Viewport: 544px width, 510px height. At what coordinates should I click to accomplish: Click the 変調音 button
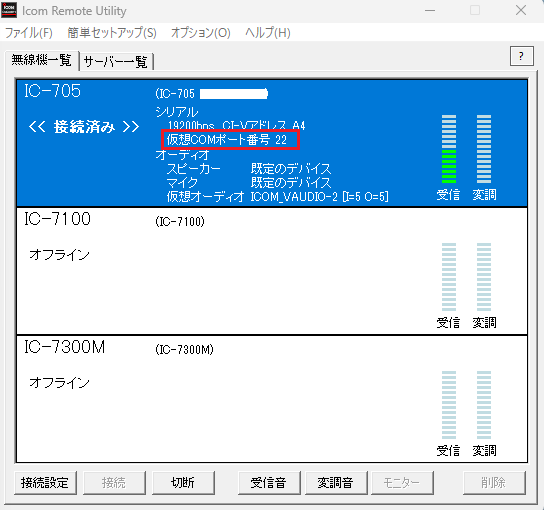[x=336, y=483]
